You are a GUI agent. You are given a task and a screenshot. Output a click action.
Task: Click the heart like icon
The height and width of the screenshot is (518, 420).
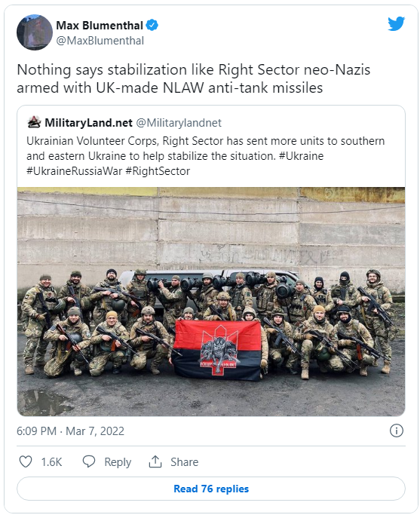(x=26, y=461)
